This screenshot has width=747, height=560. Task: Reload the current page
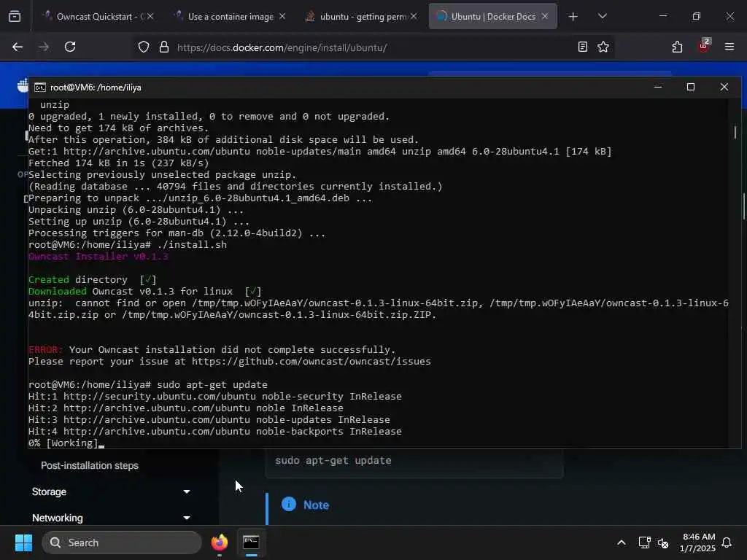click(x=70, y=47)
